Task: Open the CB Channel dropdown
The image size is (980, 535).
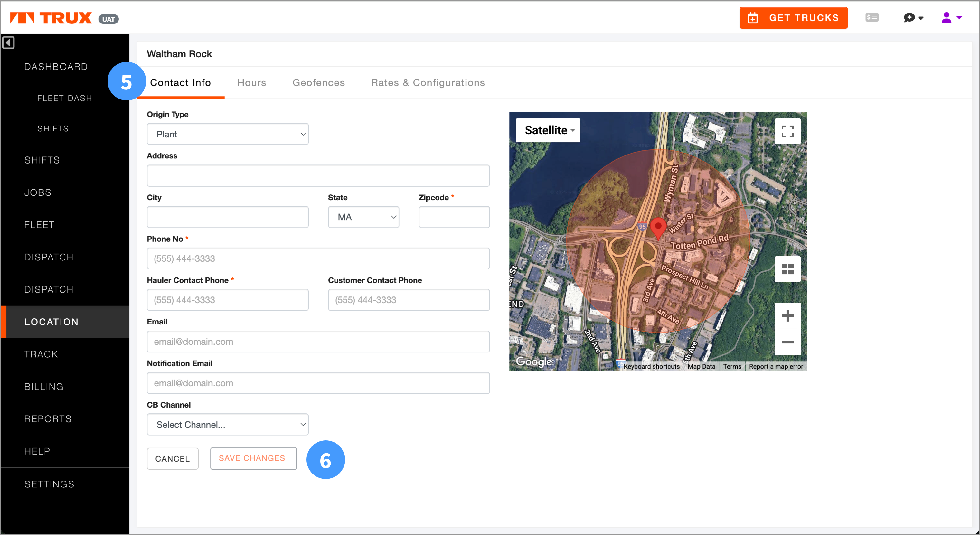Action: tap(228, 424)
